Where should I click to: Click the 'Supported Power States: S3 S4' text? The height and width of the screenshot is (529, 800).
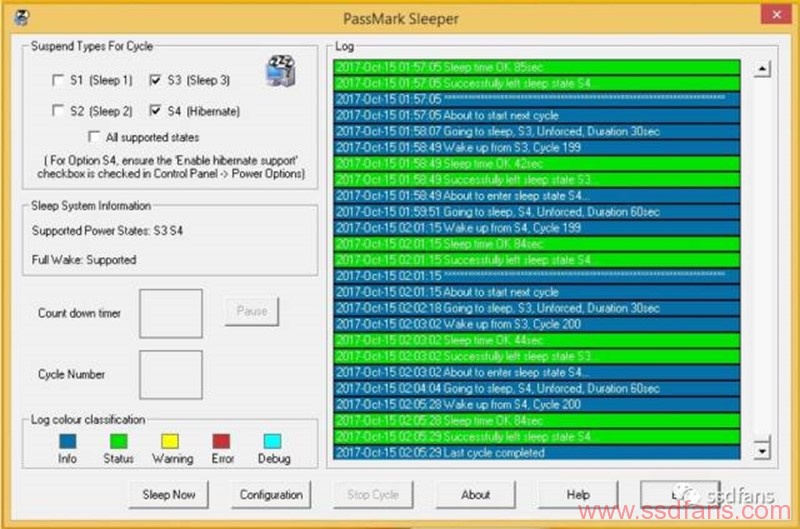pyautogui.click(x=107, y=231)
